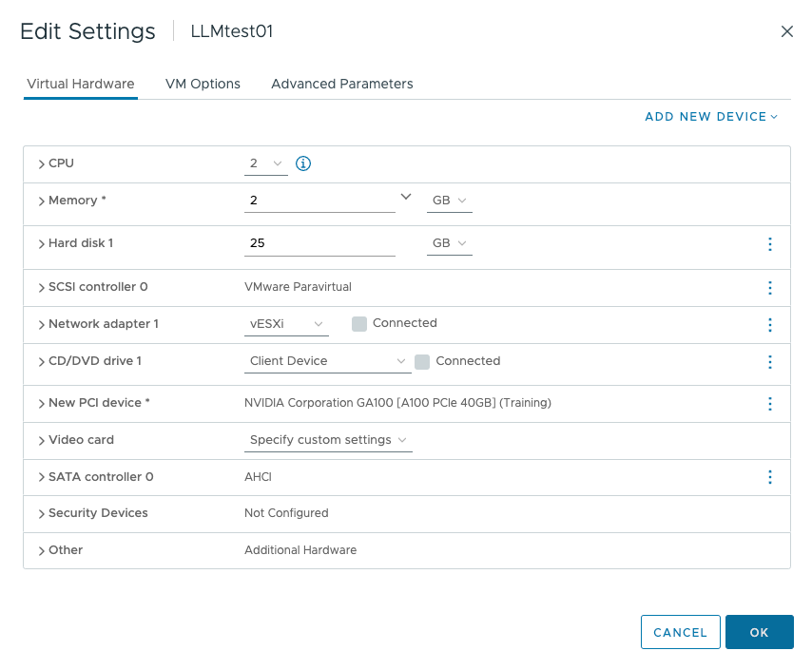Switch to the VM Options tab

[203, 84]
